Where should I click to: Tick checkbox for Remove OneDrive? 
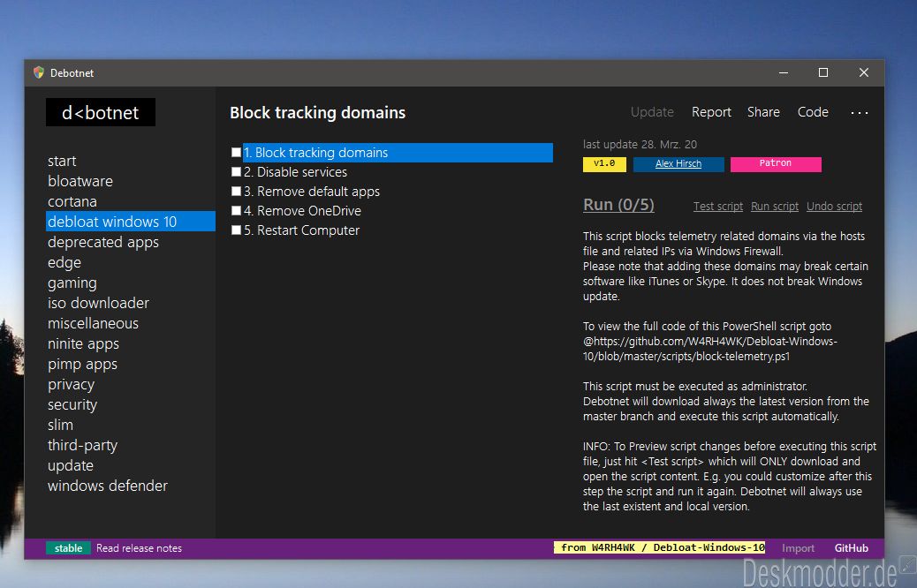coord(236,210)
